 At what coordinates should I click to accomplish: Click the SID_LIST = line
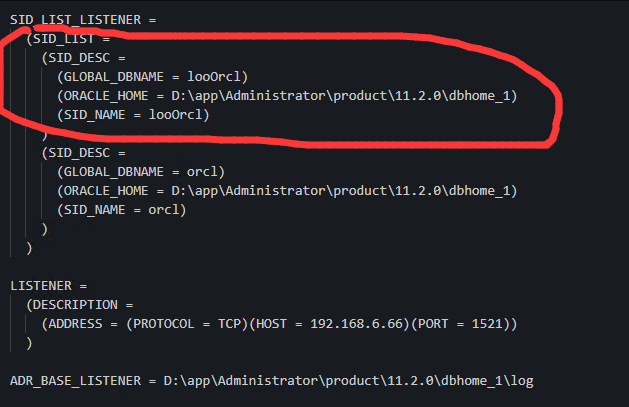(68, 39)
